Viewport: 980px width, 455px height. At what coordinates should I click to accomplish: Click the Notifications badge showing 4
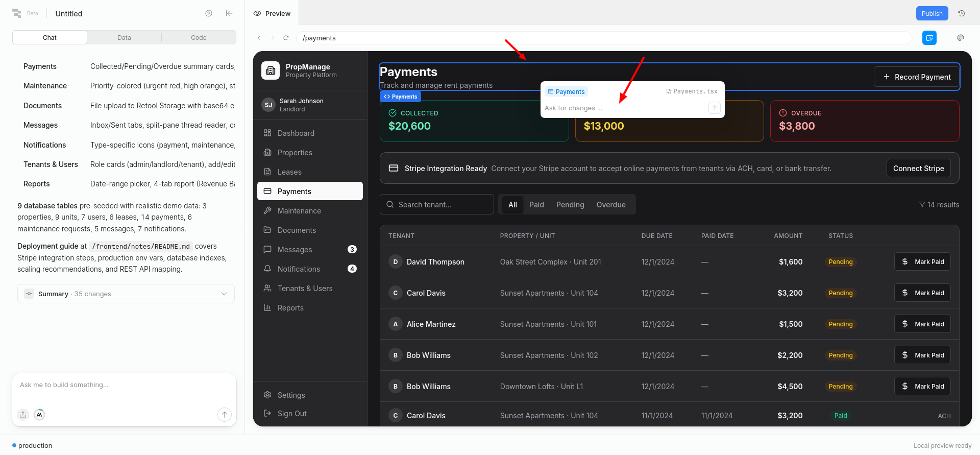[352, 269]
